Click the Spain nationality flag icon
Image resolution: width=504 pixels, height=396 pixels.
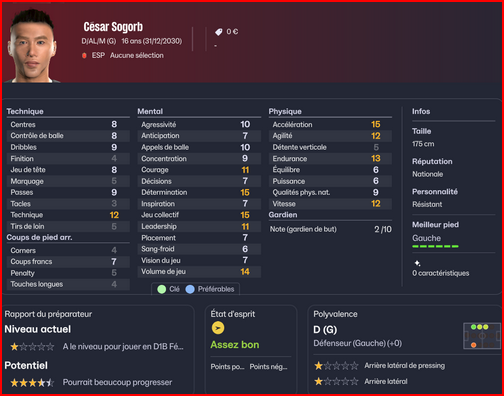point(84,55)
